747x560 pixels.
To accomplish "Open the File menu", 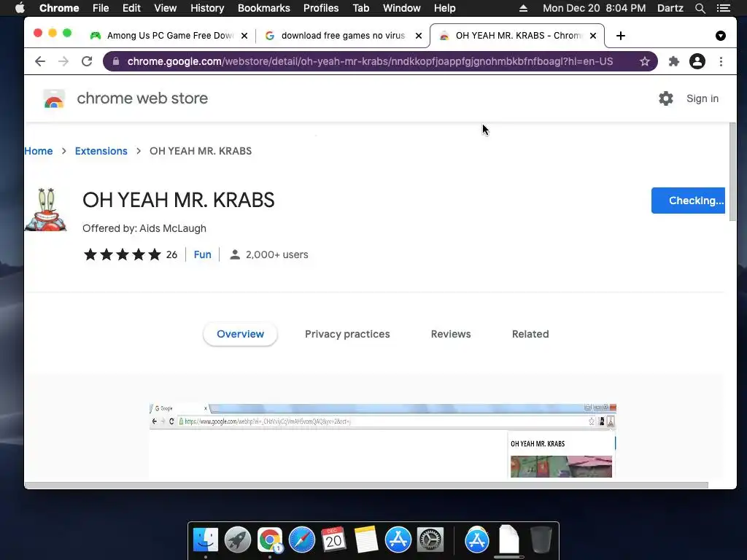I will (101, 8).
